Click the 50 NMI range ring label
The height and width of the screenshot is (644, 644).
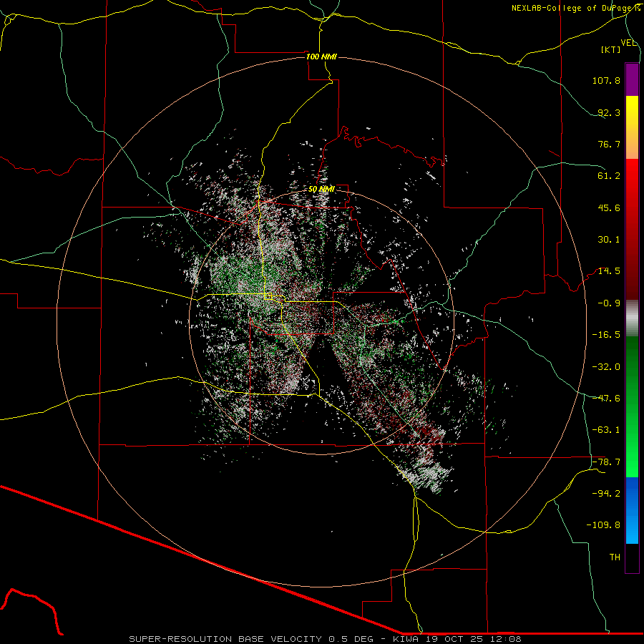pos(321,190)
